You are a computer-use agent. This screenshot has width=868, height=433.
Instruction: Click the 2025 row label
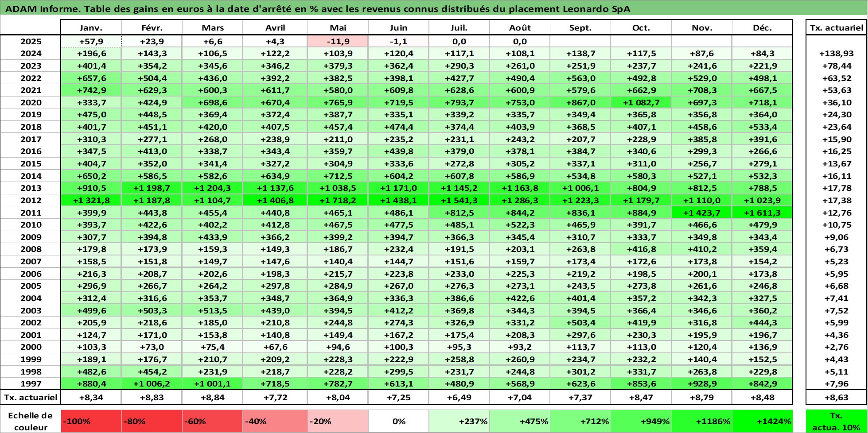31,41
